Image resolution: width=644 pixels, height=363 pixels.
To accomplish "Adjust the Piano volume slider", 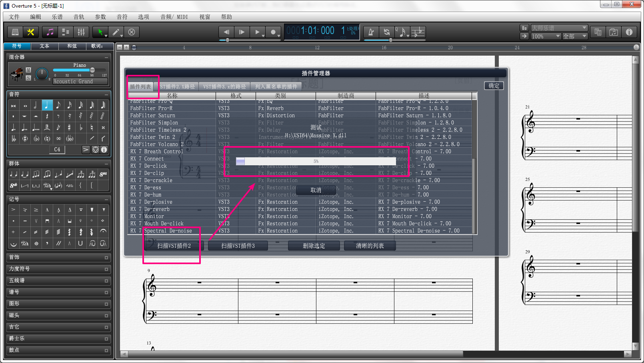I will point(79,70).
